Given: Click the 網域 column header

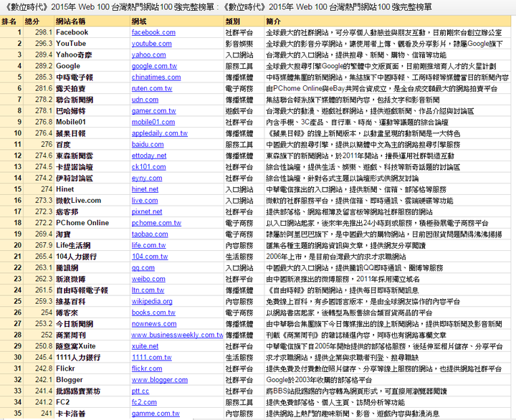Looking at the screenshot, I should [x=177, y=22].
